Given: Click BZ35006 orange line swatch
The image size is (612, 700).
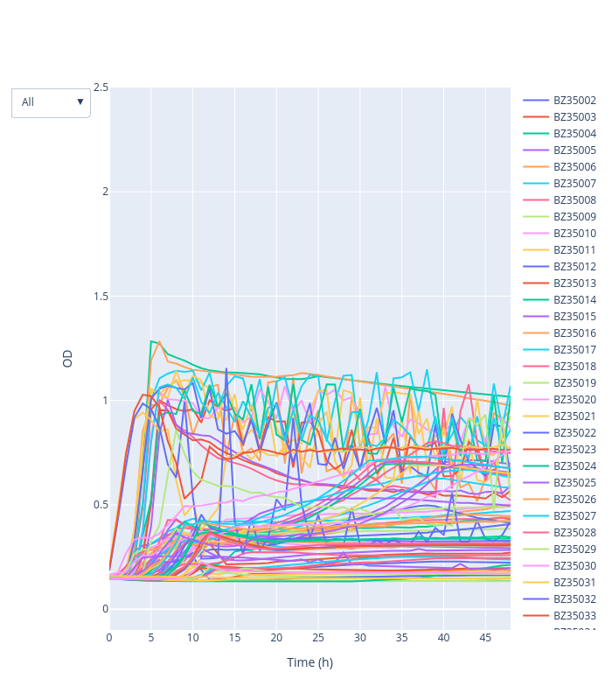Looking at the screenshot, I should [x=536, y=167].
